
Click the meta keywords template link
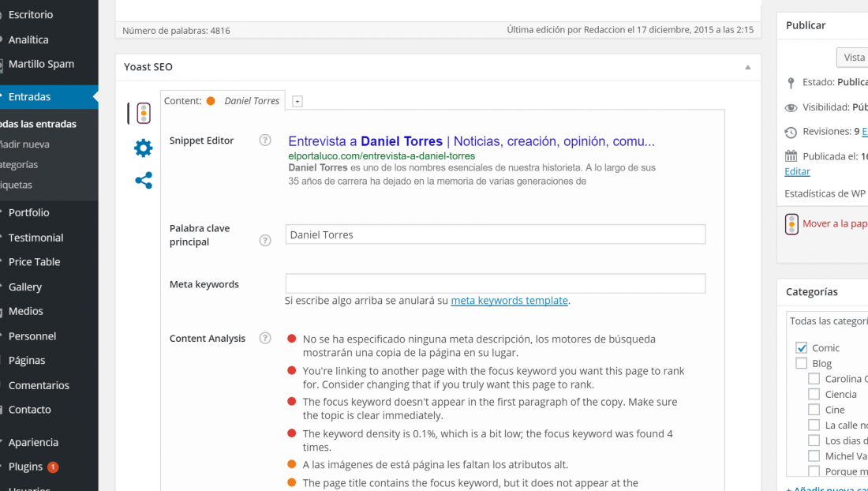pyautogui.click(x=509, y=301)
